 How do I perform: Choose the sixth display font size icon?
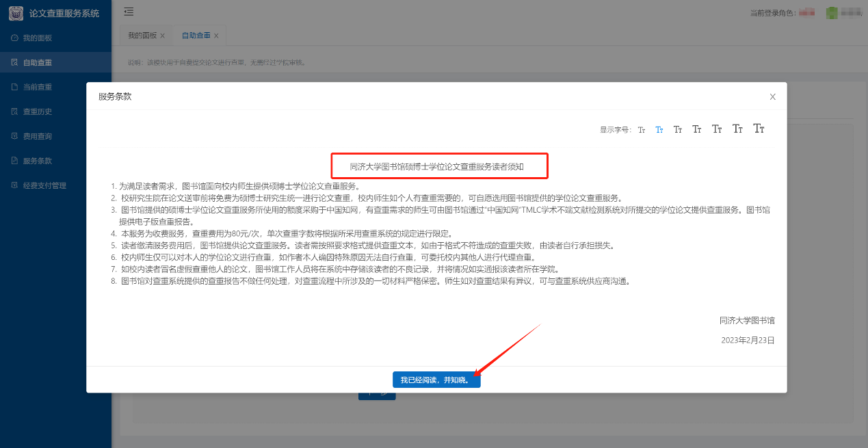coord(737,129)
